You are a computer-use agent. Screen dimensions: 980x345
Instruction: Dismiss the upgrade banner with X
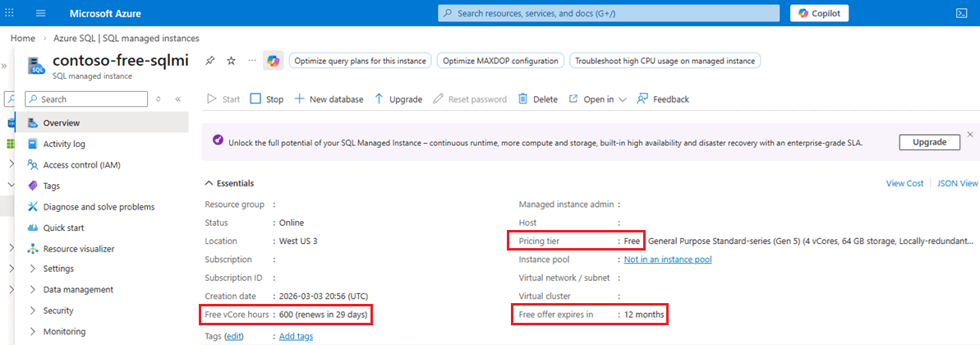pyautogui.click(x=970, y=135)
